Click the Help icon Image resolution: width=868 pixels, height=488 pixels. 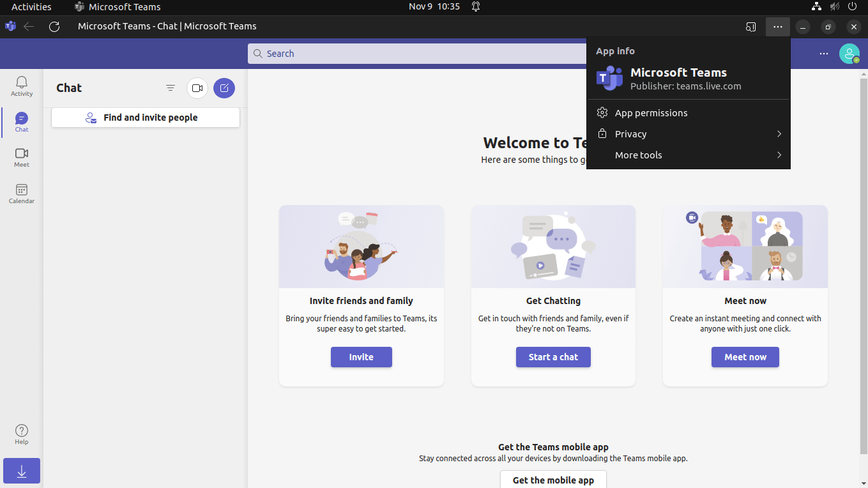pos(21,431)
